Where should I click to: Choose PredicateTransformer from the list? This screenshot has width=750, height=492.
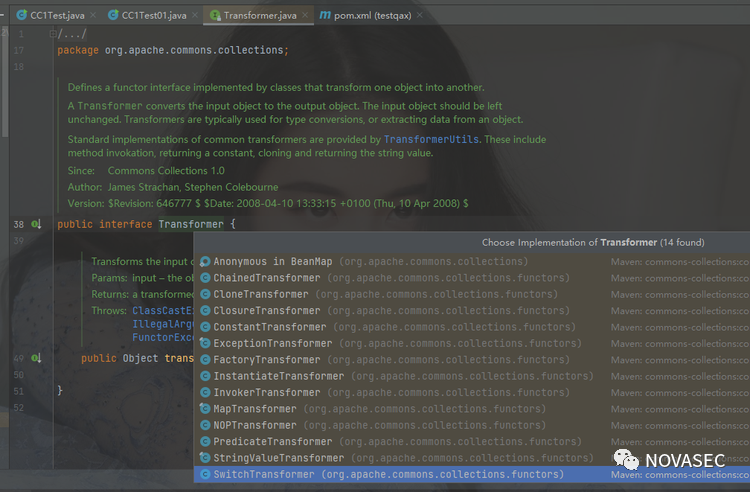[472, 441]
